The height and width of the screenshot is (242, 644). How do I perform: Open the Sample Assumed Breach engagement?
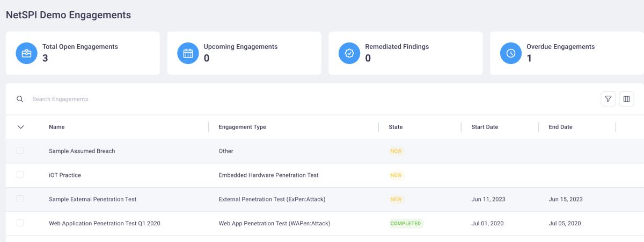82,151
